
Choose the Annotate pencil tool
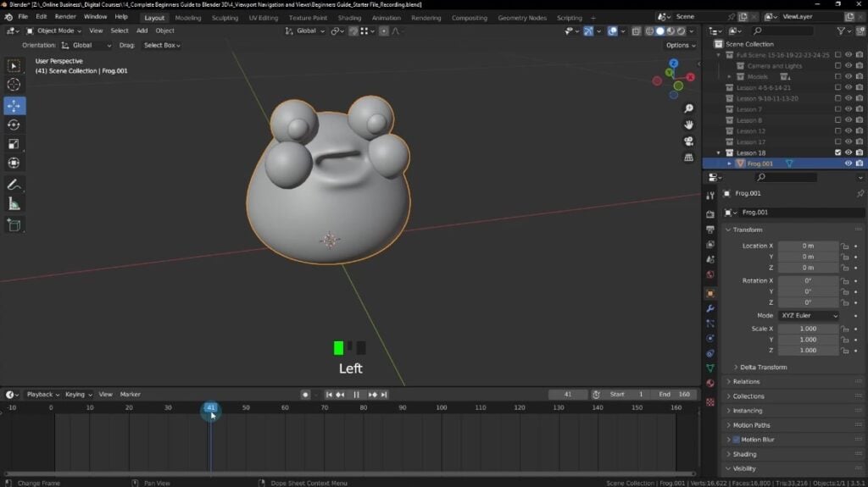click(x=14, y=185)
